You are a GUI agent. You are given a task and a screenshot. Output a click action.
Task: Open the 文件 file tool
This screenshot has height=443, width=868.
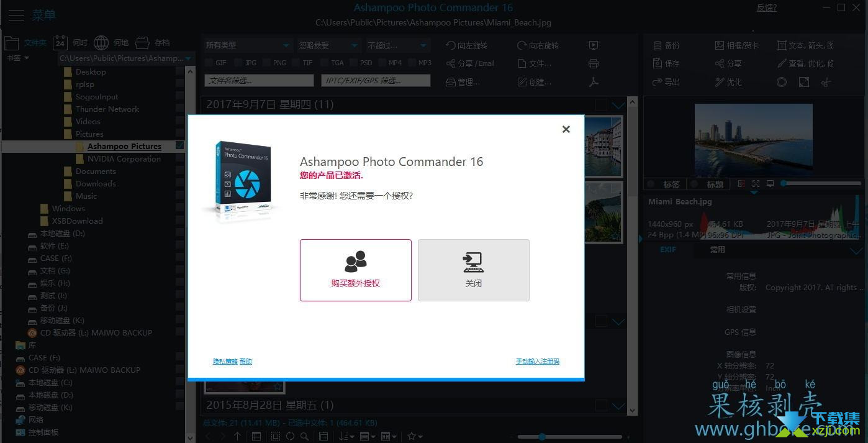coord(534,63)
